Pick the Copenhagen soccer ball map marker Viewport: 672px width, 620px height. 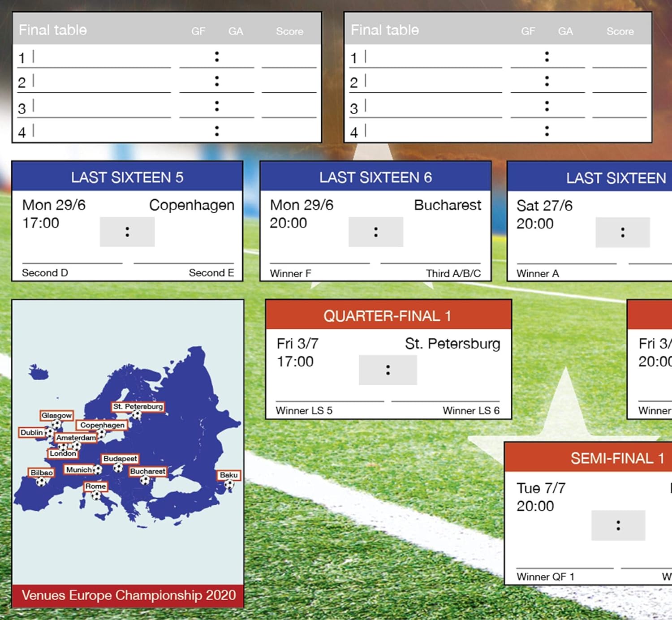(101, 433)
